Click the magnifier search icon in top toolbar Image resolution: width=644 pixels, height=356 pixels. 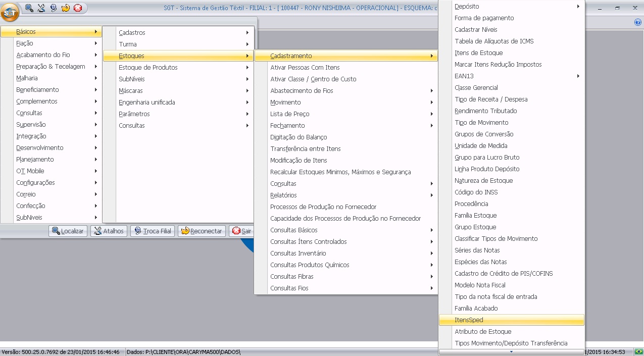pyautogui.click(x=29, y=8)
